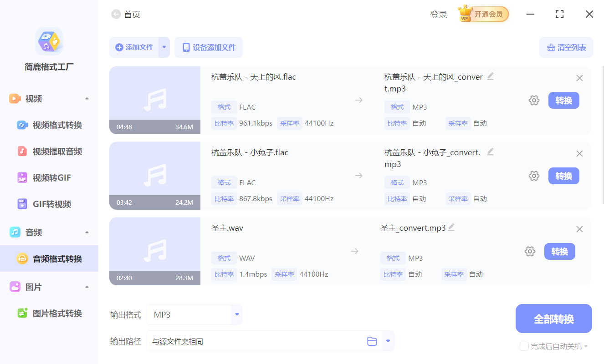Open 视频转GIF in sidebar
The image size is (604, 364).
point(49,178)
